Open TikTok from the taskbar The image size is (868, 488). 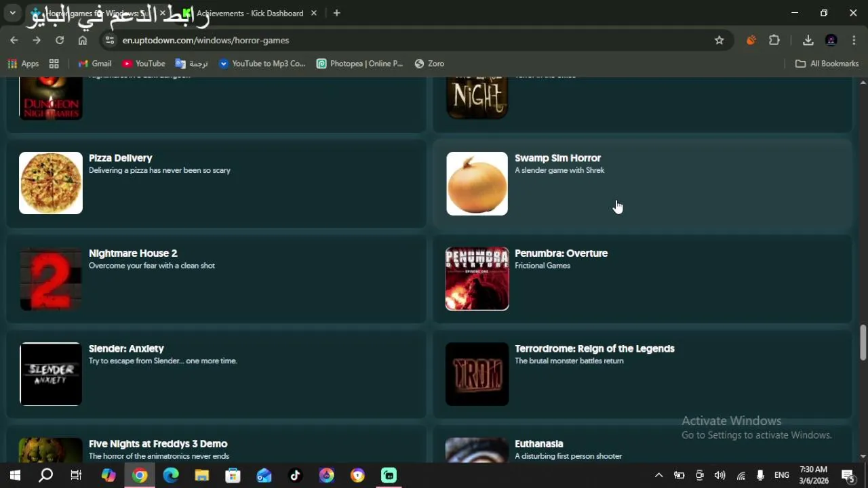[295, 475]
